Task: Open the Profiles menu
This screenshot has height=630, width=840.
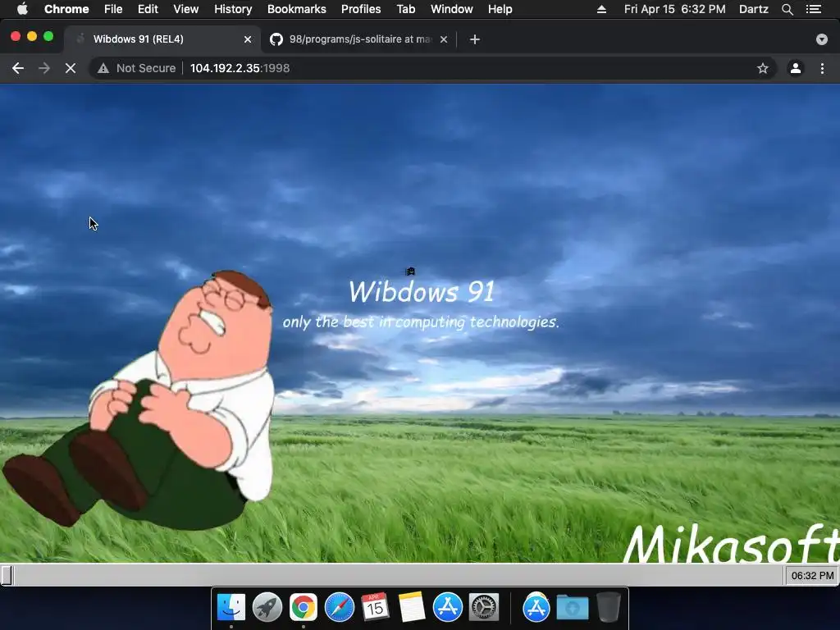Action: tap(361, 9)
